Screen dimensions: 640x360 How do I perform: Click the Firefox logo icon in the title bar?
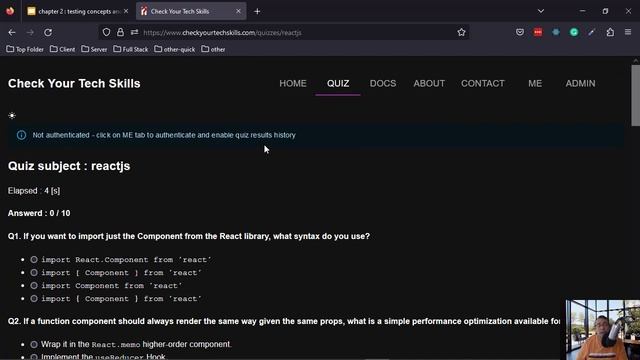pyautogui.click(x=10, y=11)
